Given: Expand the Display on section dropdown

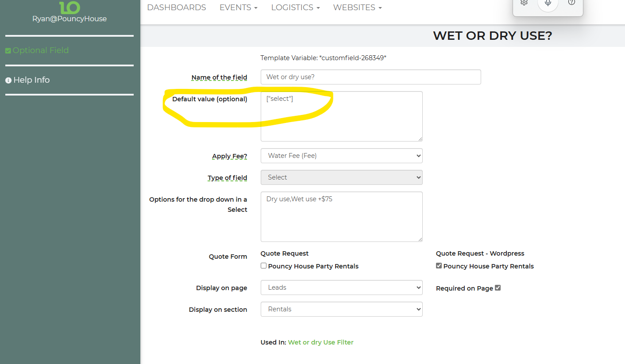Looking at the screenshot, I should [x=341, y=309].
